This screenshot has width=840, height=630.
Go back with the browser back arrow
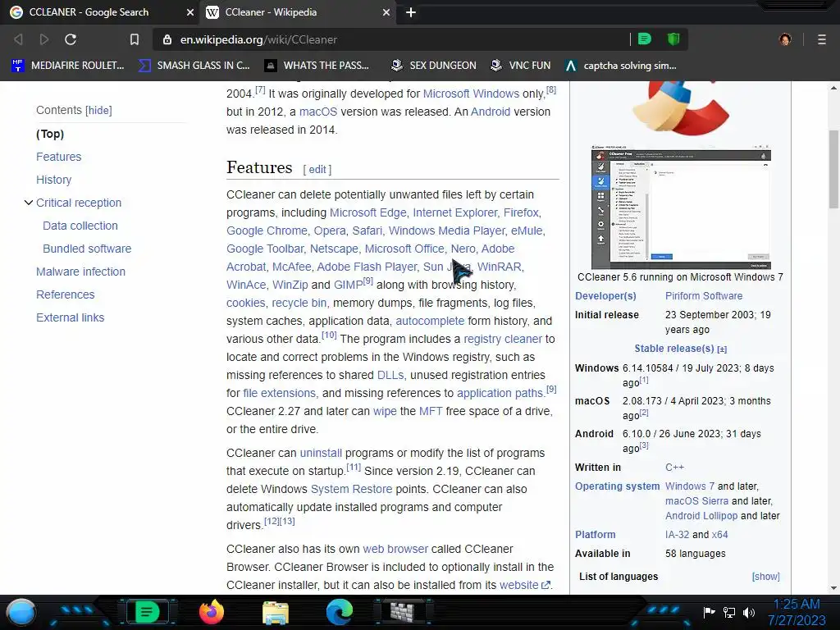click(18, 39)
